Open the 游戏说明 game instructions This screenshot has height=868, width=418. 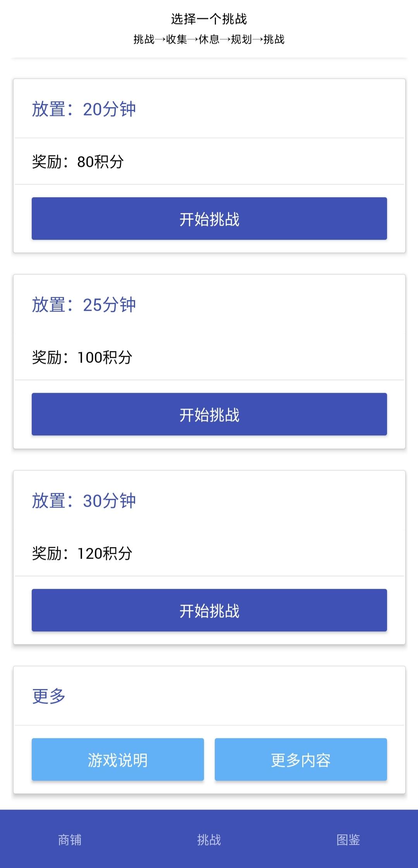coord(118,759)
